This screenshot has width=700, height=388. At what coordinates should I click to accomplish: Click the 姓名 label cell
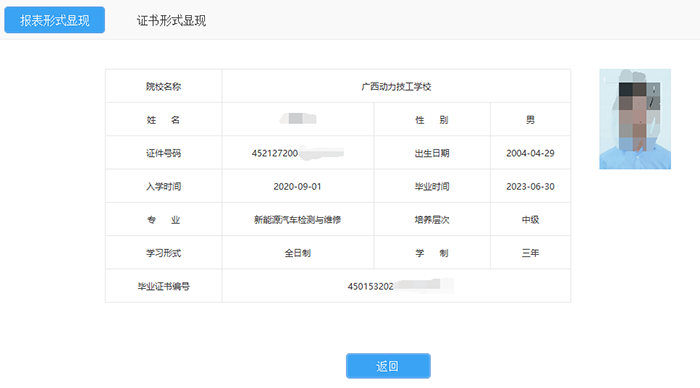(x=163, y=120)
